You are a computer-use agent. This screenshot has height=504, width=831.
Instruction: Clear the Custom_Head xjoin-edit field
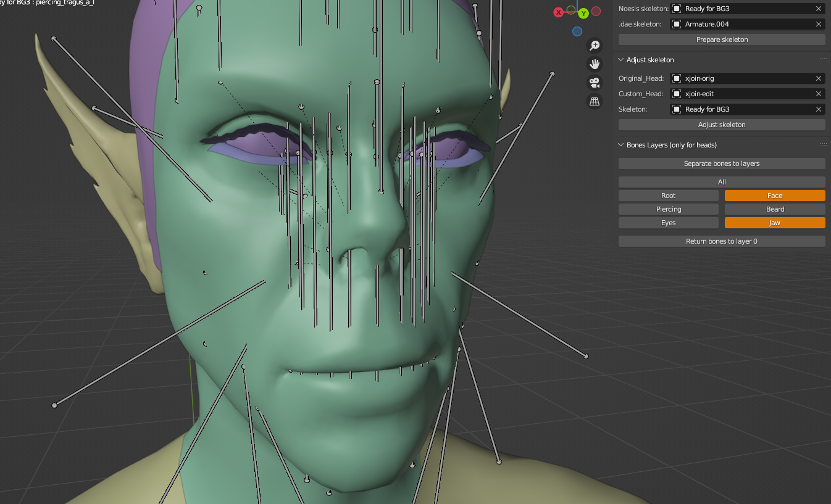(819, 94)
